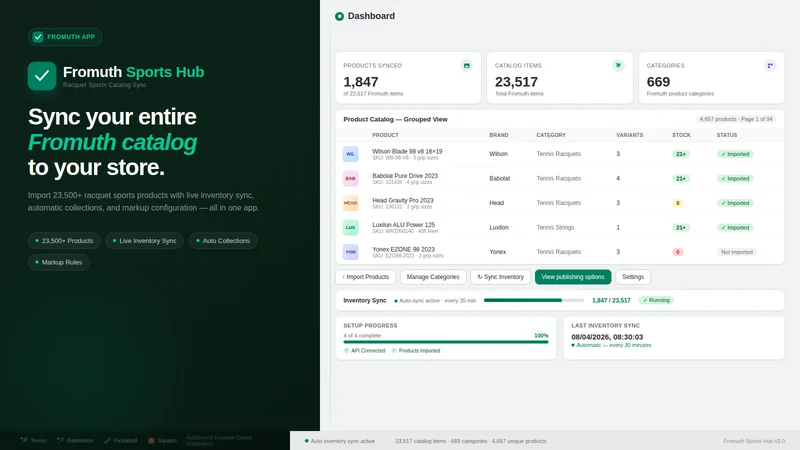Click the Fromuth App badge checkmark
This screenshot has height=450, width=800.
click(x=38, y=37)
